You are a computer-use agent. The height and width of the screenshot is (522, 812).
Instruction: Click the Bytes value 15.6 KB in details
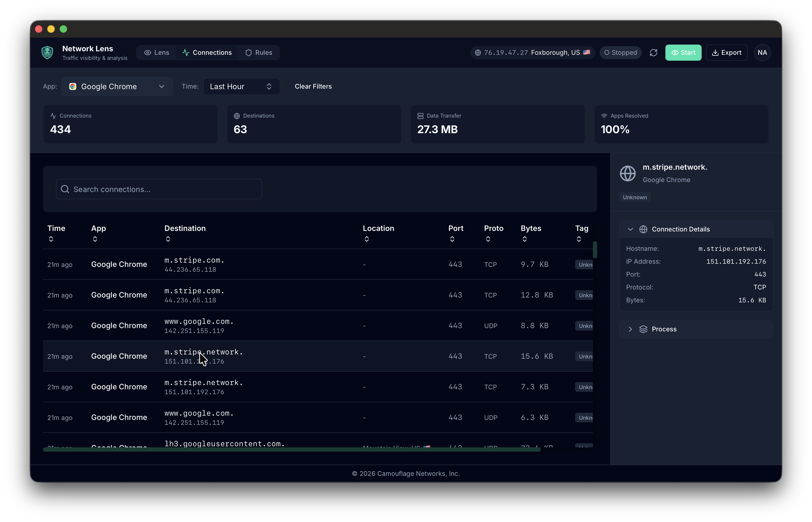coord(752,300)
